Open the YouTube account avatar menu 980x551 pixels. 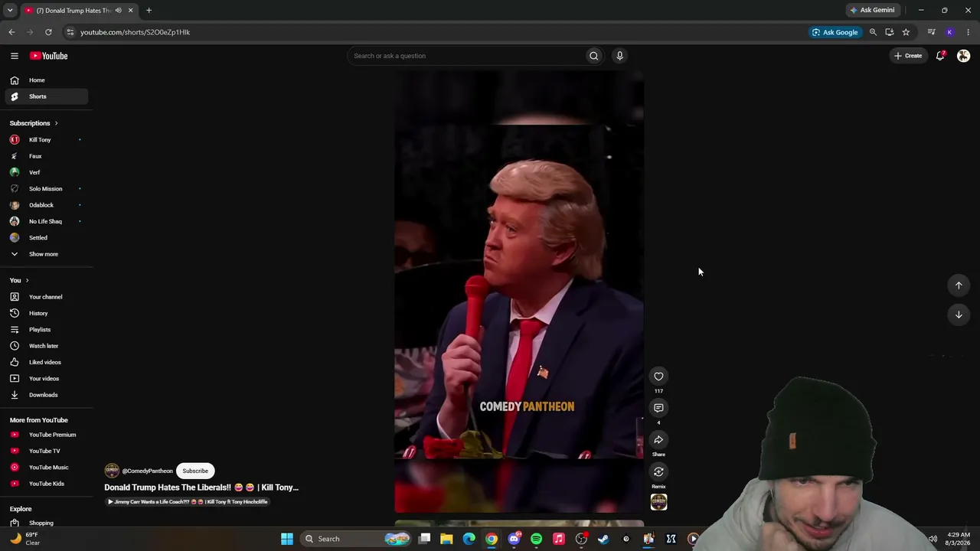point(963,56)
